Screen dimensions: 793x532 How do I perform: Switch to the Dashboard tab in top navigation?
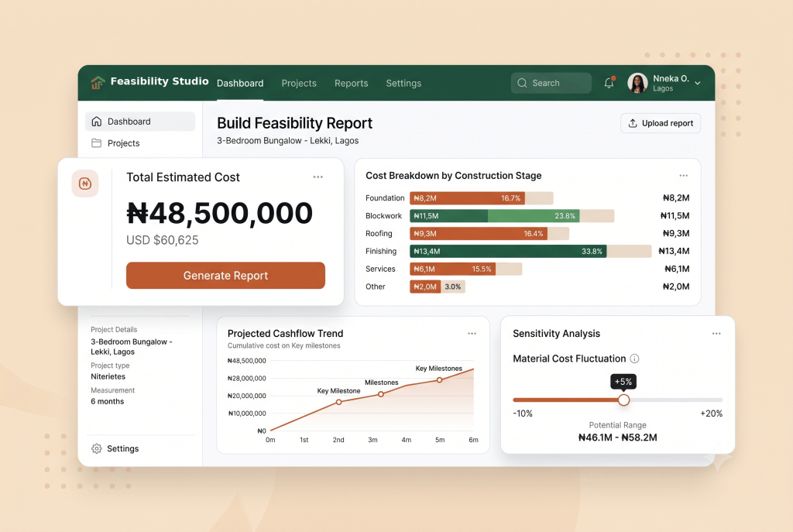pos(240,84)
